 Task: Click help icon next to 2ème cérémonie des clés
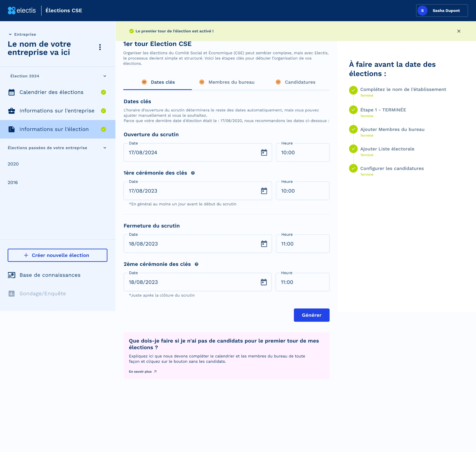[197, 264]
